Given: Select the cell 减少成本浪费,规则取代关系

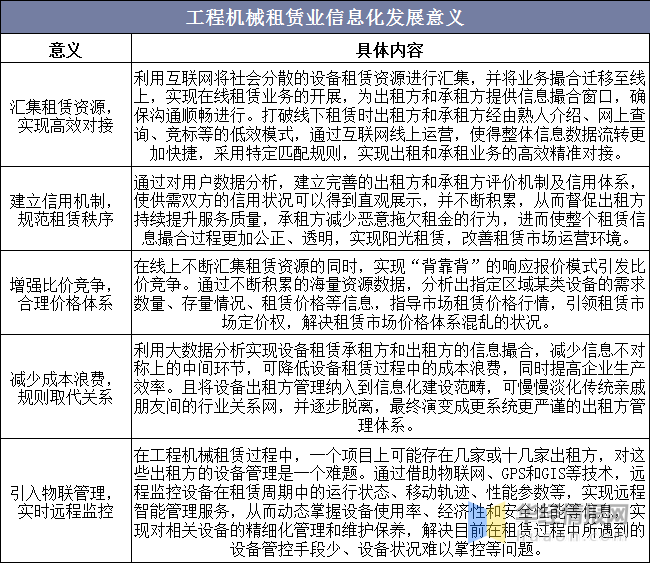Looking at the screenshot, I should click(66, 388).
